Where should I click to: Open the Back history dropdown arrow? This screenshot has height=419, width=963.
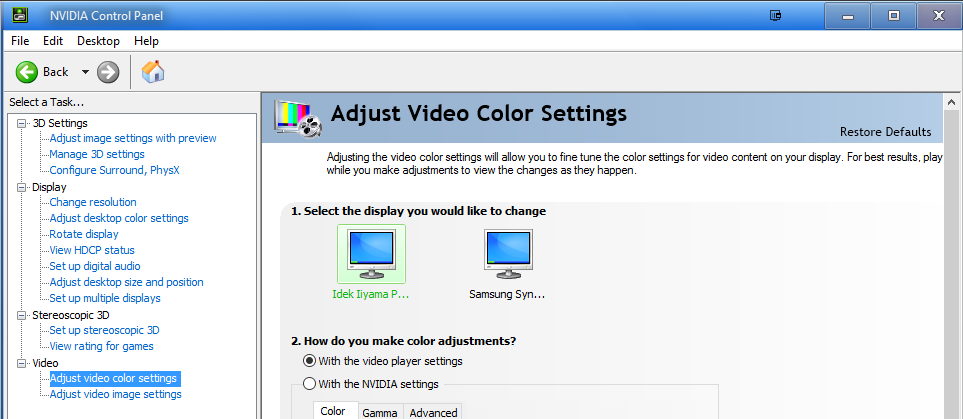[85, 72]
